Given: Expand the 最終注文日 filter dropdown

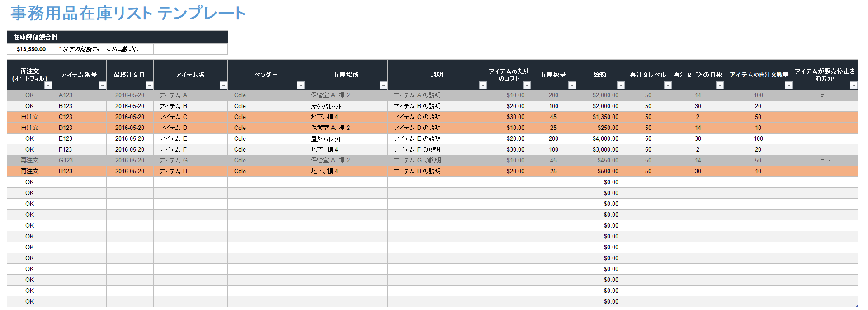Looking at the screenshot, I should click(x=149, y=86).
